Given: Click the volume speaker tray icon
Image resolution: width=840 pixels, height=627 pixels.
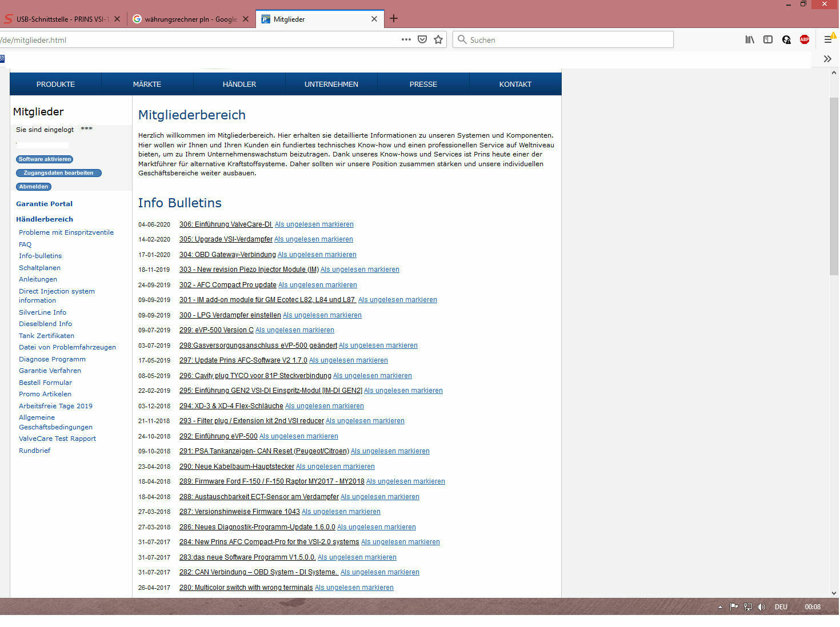Looking at the screenshot, I should point(761,607).
